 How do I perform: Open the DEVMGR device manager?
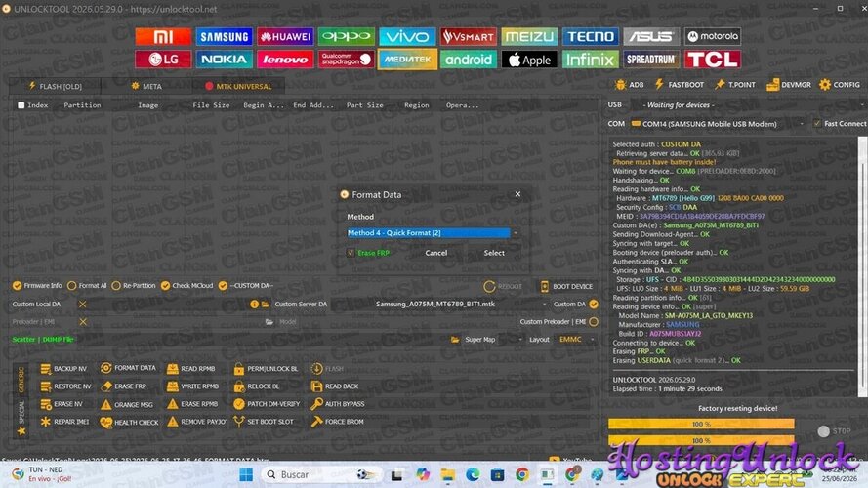pyautogui.click(x=789, y=85)
